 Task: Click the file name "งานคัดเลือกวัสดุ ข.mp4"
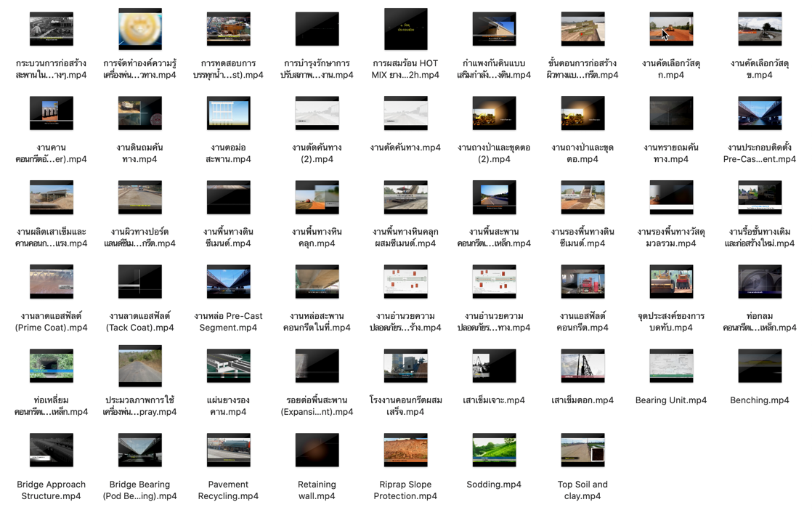(x=760, y=69)
